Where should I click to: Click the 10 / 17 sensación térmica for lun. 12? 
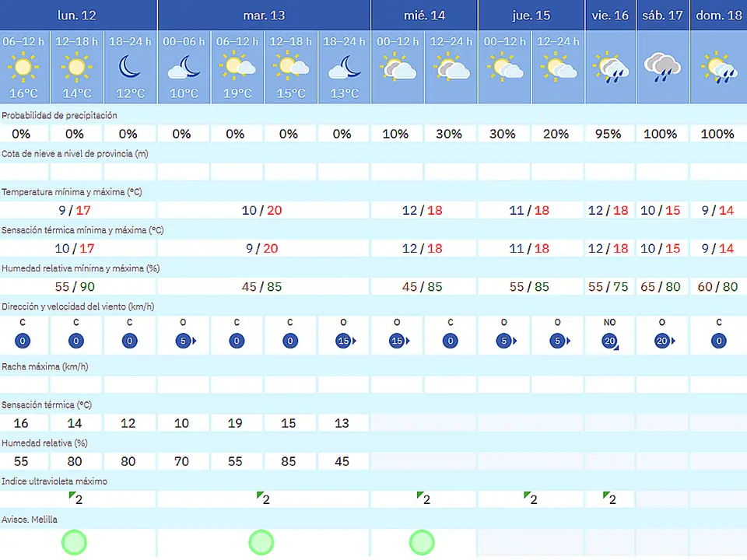tap(75, 248)
